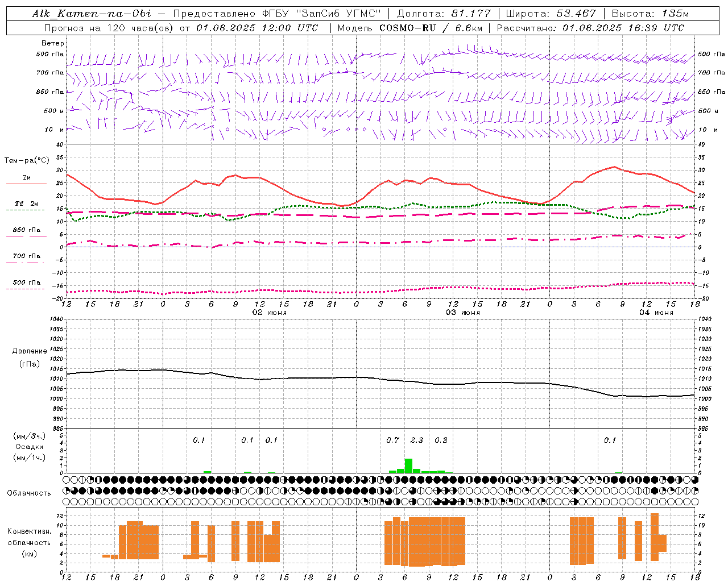Click the latitude value Широта: 53.467

pos(551,14)
